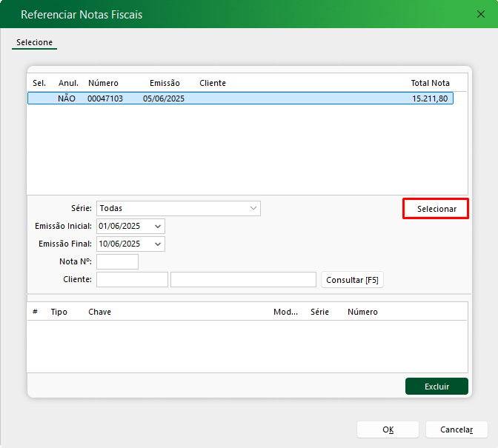
Task: Switch to the Selecione tab
Action: click(x=34, y=43)
